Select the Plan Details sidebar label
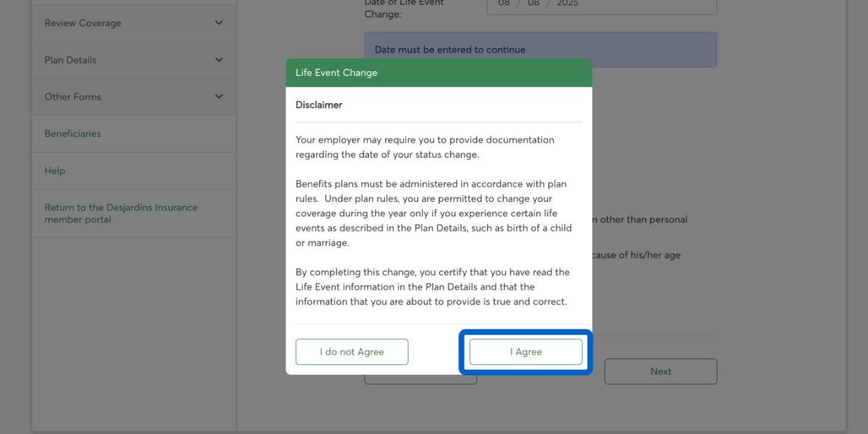The height and width of the screenshot is (434, 868). point(71,60)
